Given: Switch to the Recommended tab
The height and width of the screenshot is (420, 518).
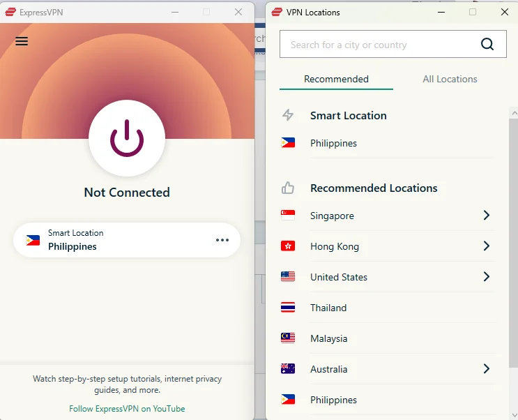Looking at the screenshot, I should coord(336,80).
